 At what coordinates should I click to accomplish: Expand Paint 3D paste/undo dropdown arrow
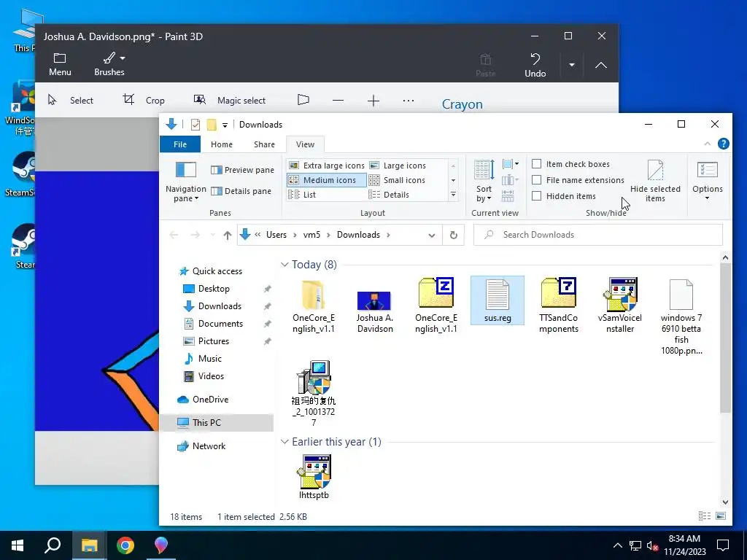coord(572,65)
